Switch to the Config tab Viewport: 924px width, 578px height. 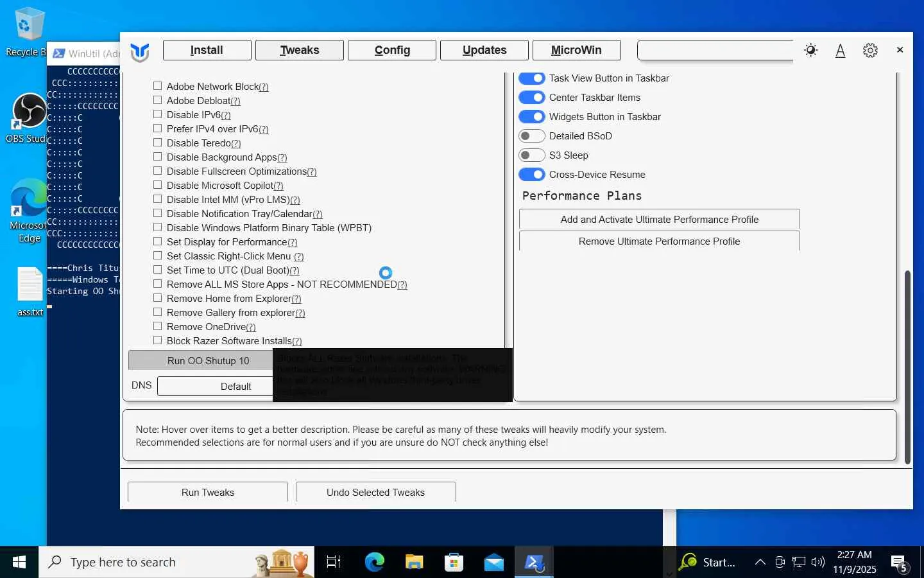(392, 50)
